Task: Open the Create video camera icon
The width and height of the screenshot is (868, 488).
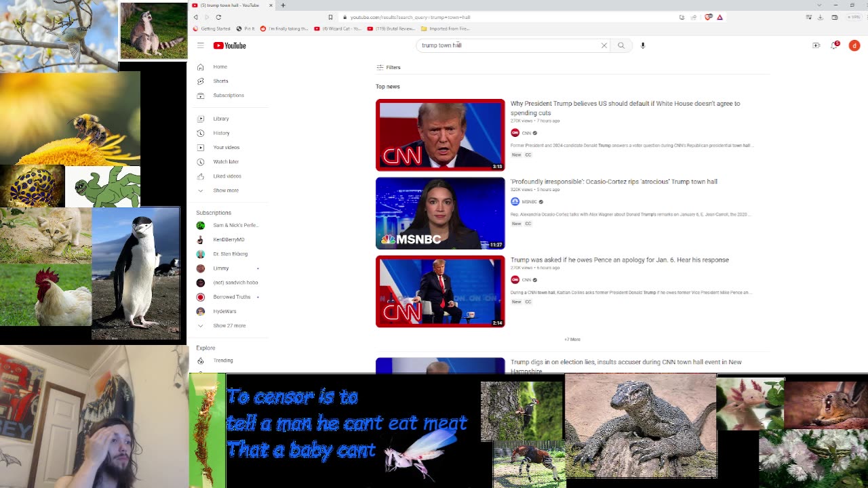Action: (x=816, y=45)
